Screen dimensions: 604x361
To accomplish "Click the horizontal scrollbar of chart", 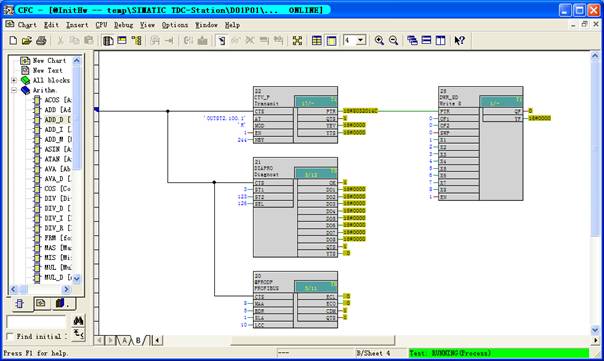I will click(x=313, y=340).
